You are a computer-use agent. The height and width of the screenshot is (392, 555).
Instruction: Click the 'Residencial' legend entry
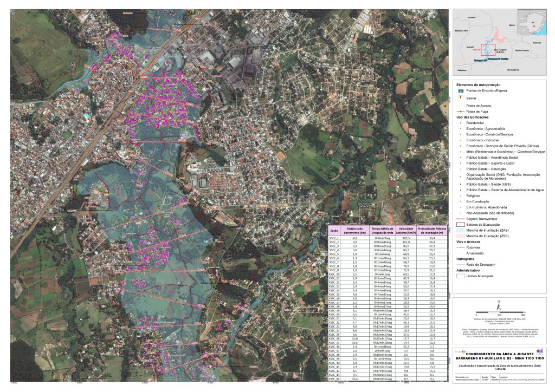(x=475, y=123)
